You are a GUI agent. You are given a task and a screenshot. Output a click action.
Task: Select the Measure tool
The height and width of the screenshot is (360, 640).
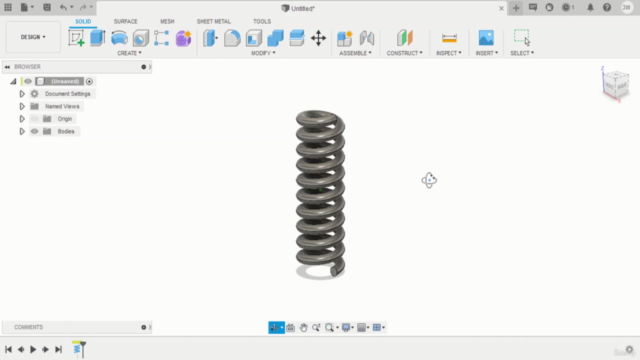tap(449, 38)
